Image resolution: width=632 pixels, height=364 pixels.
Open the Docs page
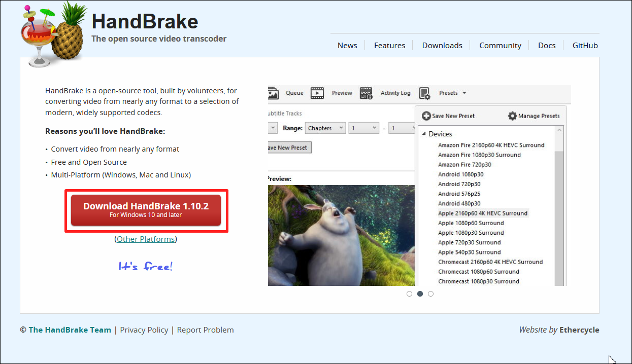tap(547, 46)
